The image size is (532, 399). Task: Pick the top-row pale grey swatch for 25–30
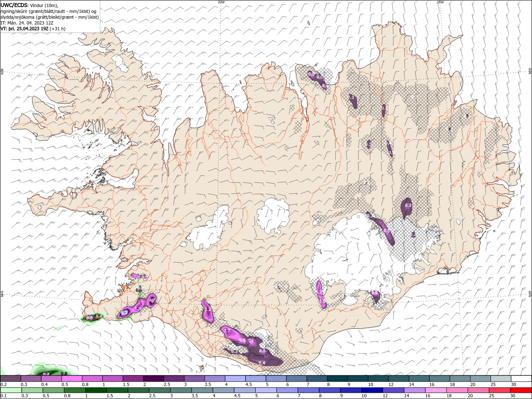pos(501,378)
